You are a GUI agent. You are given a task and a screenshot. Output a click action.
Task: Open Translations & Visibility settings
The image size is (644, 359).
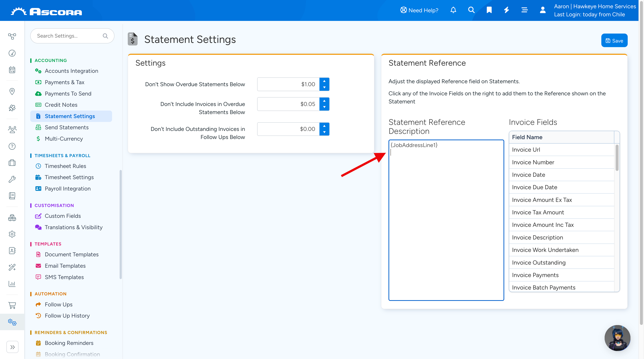coord(71,227)
